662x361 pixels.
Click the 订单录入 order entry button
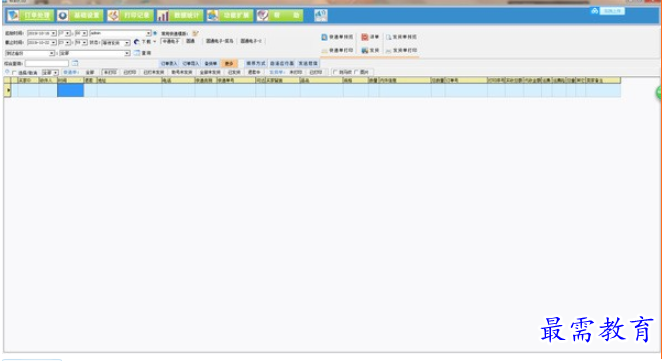pyautogui.click(x=169, y=63)
